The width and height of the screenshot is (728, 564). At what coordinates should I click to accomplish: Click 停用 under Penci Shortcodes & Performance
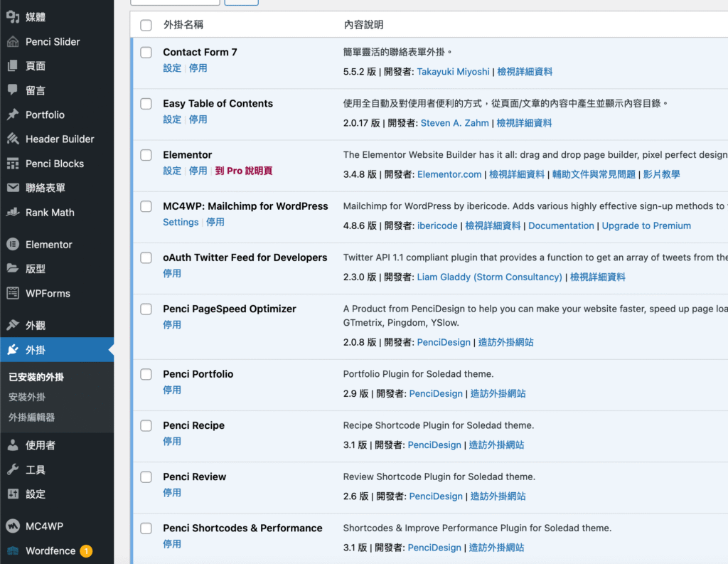172,544
